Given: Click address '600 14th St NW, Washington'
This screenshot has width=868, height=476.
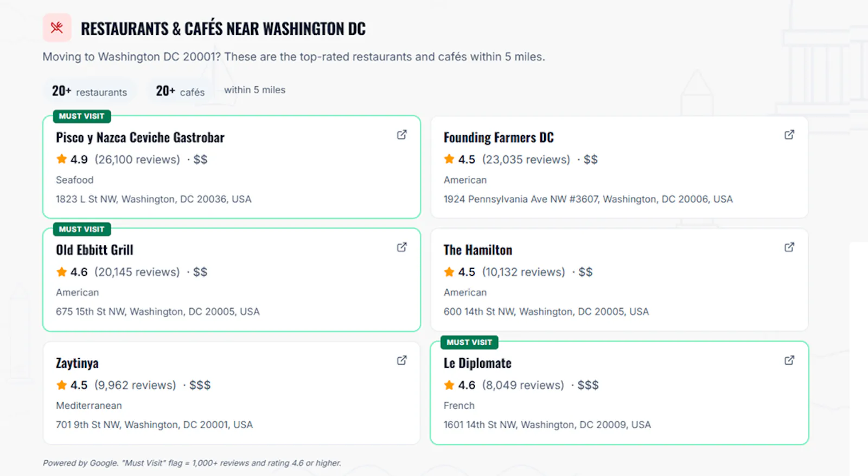Looking at the screenshot, I should click(546, 312).
